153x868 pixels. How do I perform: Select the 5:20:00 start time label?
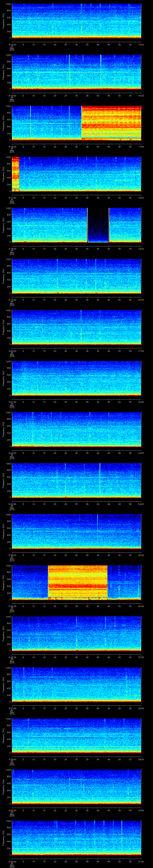(12, 351)
